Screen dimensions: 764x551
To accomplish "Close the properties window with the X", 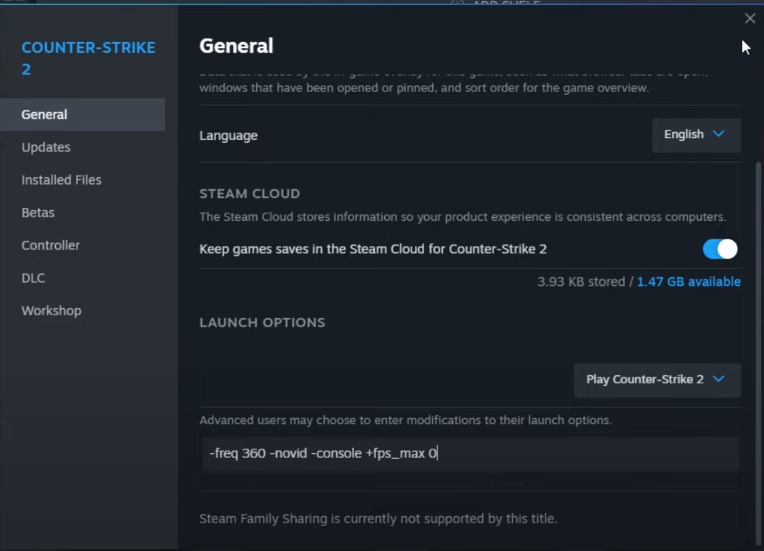I will (750, 19).
